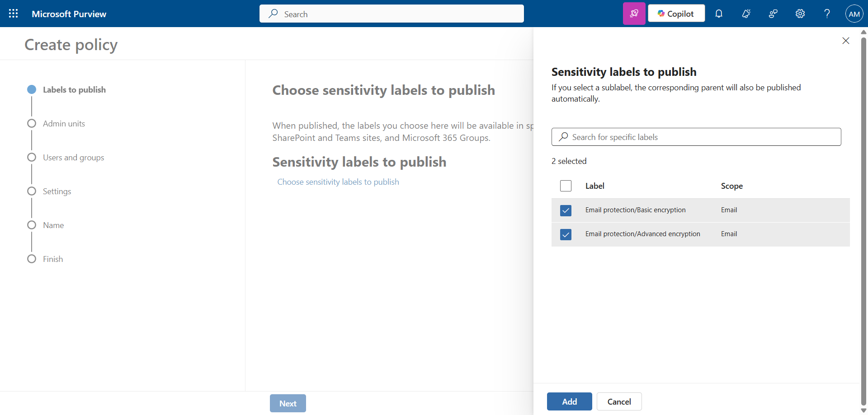868x415 pixels.
Task: Uncheck Email protection/Basic encryption
Action: click(566, 210)
